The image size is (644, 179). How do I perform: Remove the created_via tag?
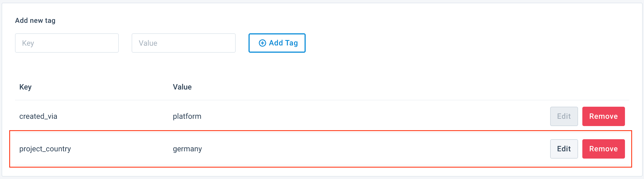603,116
